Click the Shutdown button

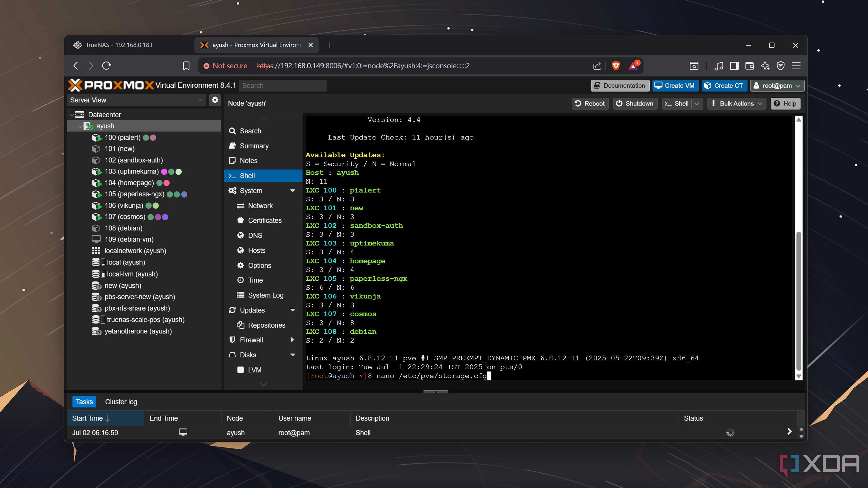coord(635,103)
